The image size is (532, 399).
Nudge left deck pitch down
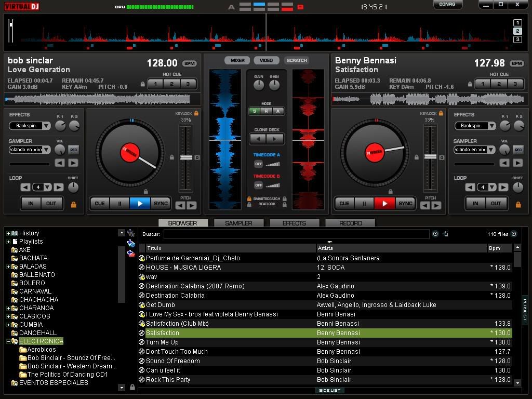[180, 205]
